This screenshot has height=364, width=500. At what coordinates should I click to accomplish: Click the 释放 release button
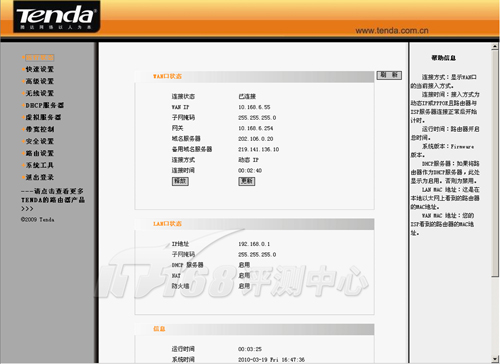coord(180,181)
